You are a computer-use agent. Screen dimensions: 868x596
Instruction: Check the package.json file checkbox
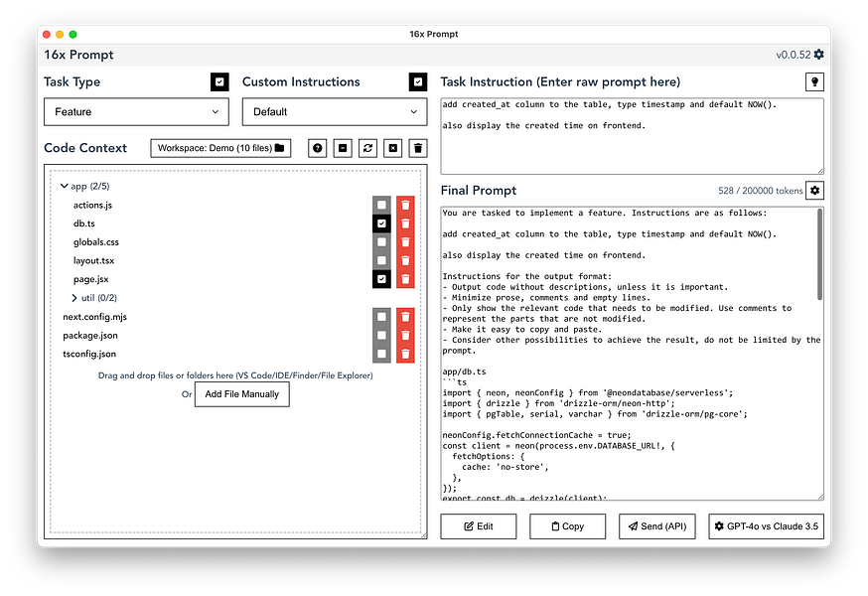pyautogui.click(x=381, y=336)
